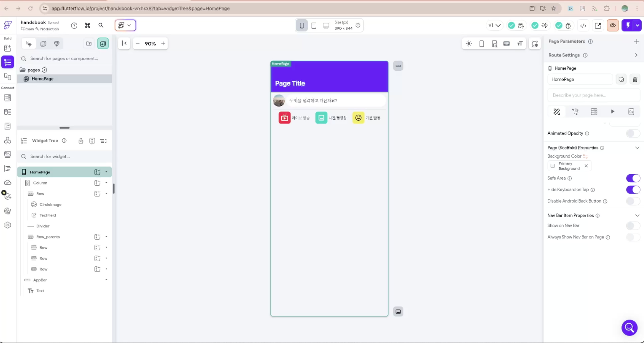644x343 pixels.
Task: Switch to the Animations play tab
Action: (612, 112)
